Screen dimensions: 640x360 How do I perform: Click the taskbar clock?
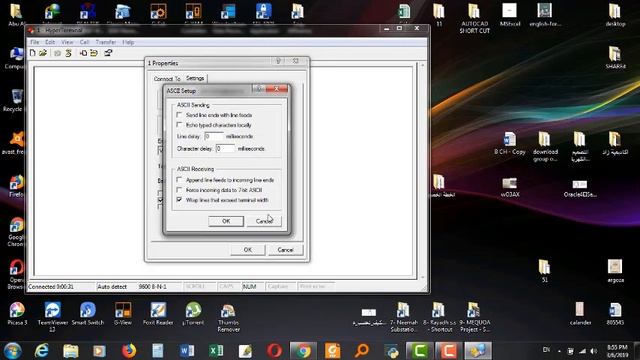pos(617,351)
